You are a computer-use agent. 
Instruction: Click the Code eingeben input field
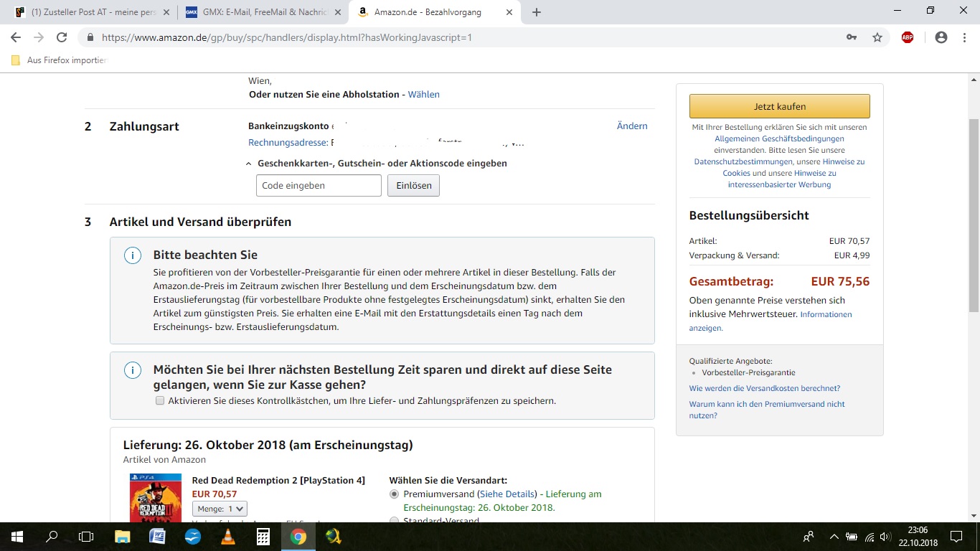point(319,185)
